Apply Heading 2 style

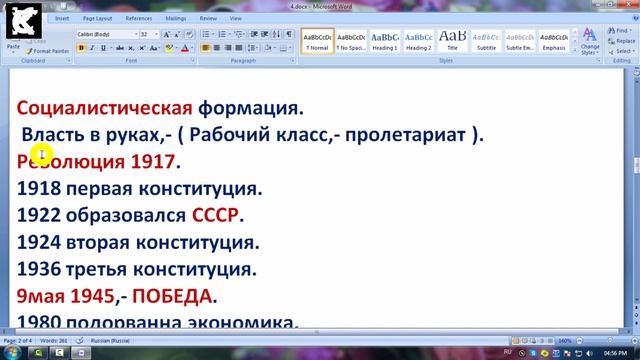[419, 41]
